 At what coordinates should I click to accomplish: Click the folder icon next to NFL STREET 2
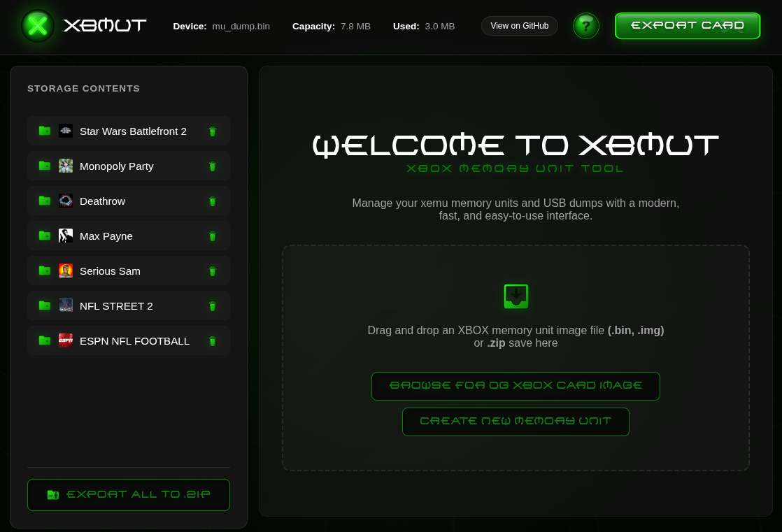44,305
